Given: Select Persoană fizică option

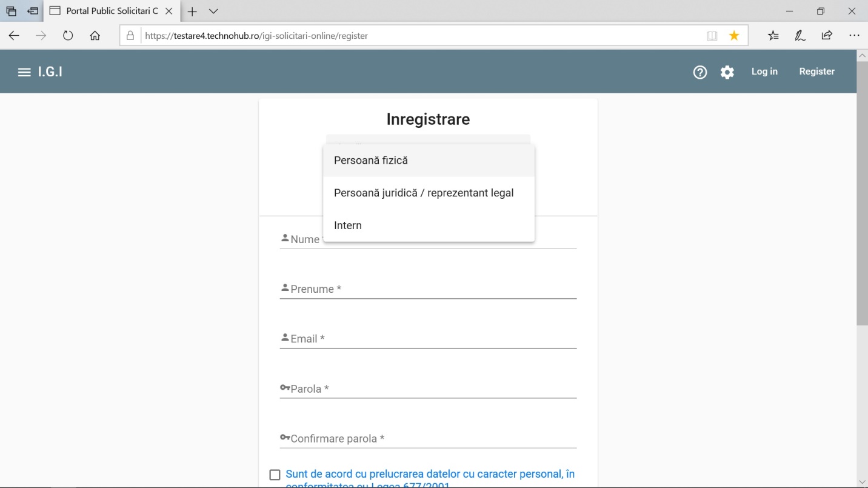Looking at the screenshot, I should 429,161.
